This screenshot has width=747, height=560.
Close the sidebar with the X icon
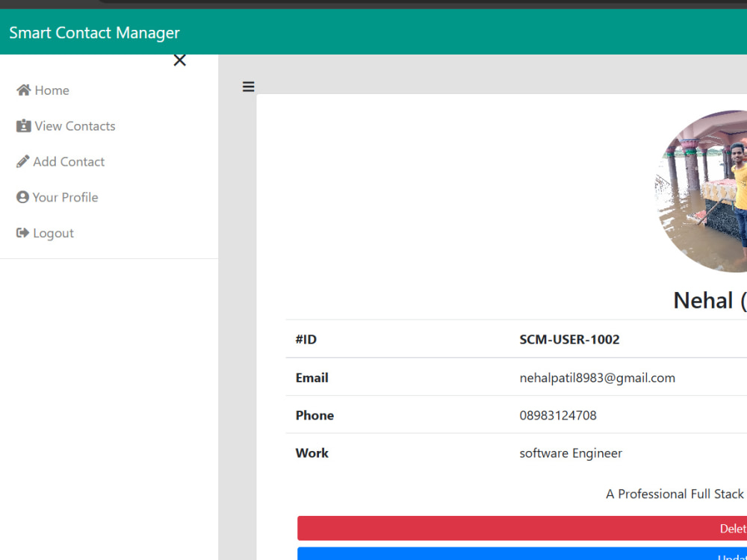coord(179,60)
